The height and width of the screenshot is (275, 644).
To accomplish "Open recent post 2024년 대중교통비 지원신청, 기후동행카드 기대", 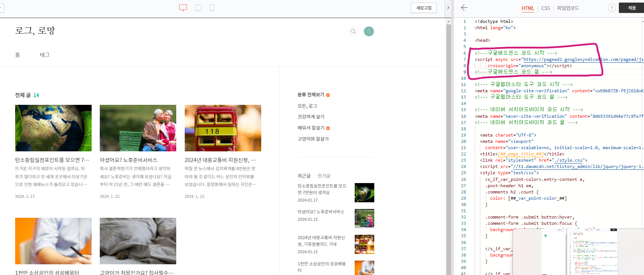I will coord(321,241).
